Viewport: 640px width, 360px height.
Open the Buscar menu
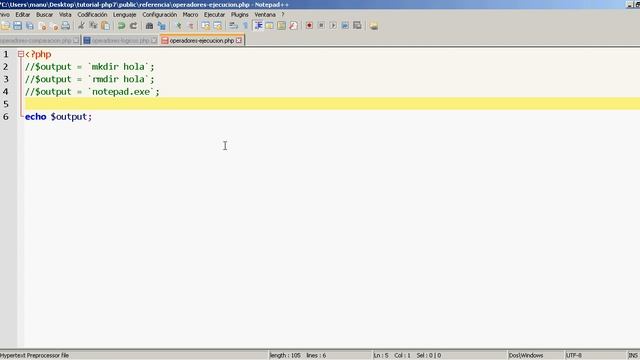(x=44, y=15)
